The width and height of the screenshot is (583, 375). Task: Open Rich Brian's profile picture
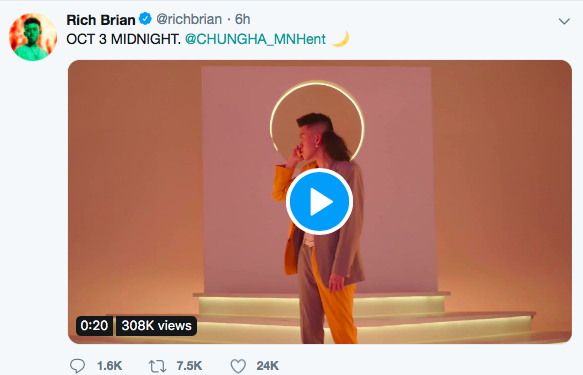[x=33, y=37]
